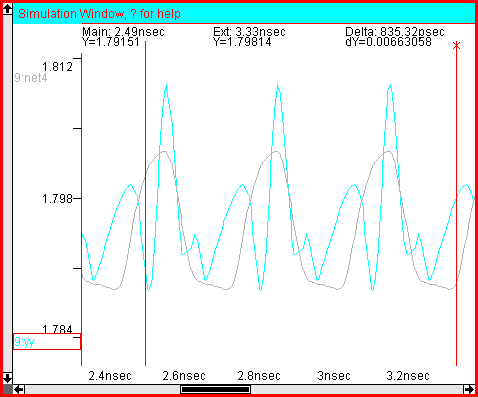Screen dimensions: 478x397
Task: Click the vertical scrollbar track
Action: point(7,194)
